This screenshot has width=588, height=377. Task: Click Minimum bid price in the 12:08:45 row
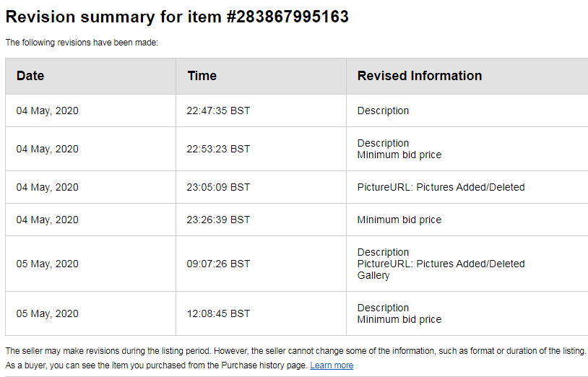click(x=399, y=319)
